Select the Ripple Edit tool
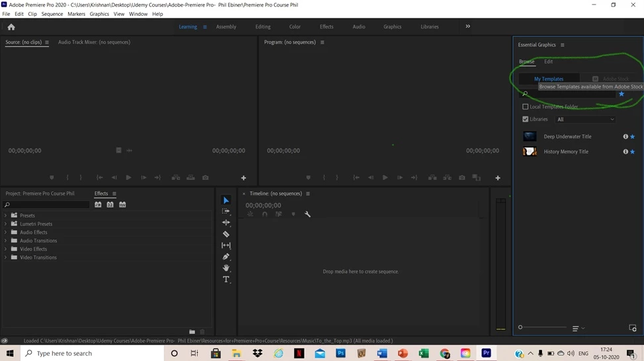This screenshot has height=361, width=644. point(226,222)
